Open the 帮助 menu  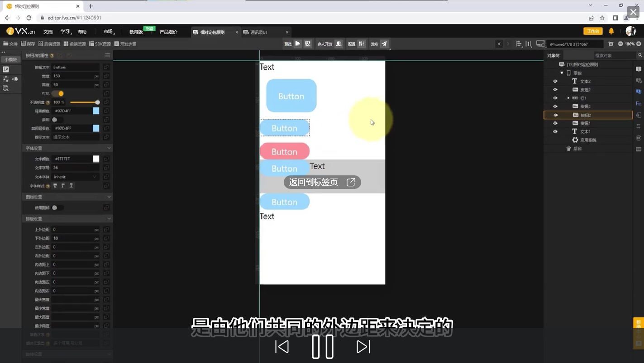[x=82, y=32]
